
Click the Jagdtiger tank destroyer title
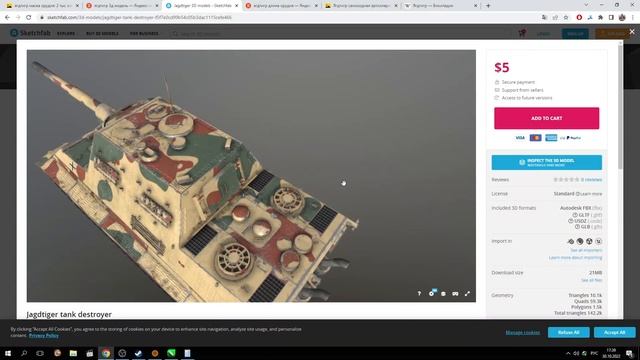tap(69, 315)
